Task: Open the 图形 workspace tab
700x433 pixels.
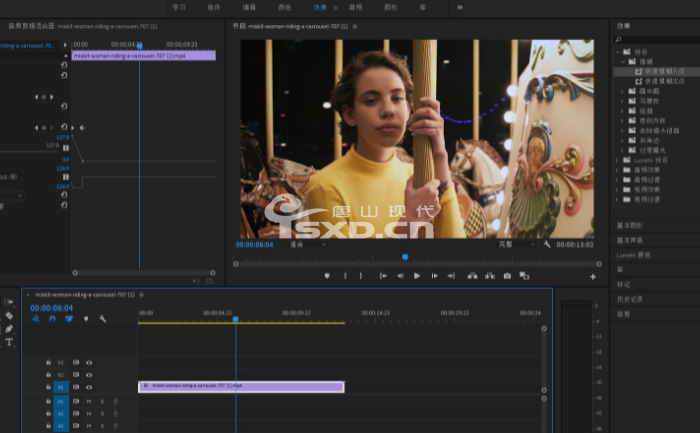Action: point(391,7)
